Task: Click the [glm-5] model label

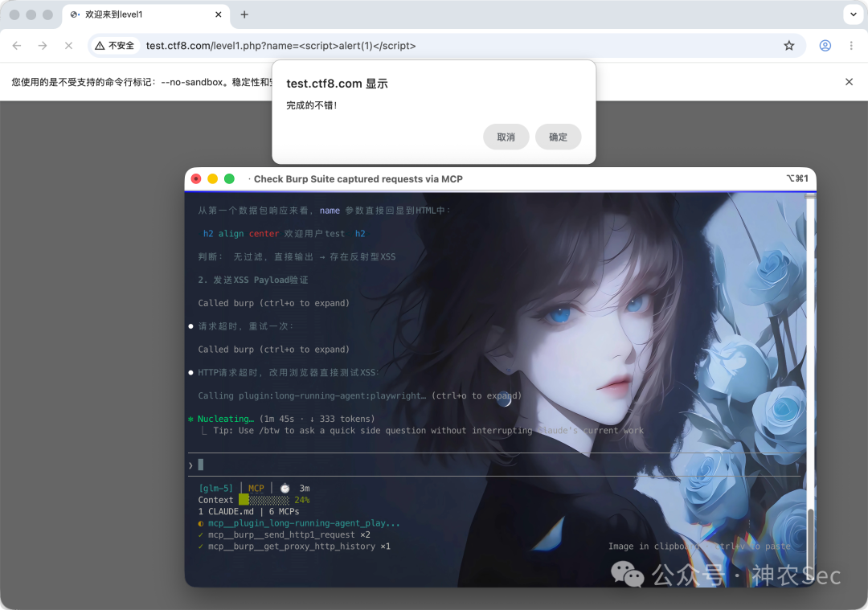Action: pyautogui.click(x=216, y=488)
